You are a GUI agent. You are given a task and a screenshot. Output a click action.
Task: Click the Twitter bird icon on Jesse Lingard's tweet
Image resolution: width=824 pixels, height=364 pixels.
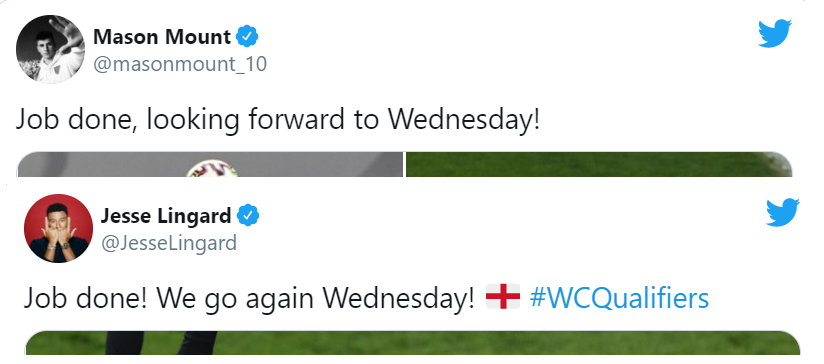click(x=782, y=212)
